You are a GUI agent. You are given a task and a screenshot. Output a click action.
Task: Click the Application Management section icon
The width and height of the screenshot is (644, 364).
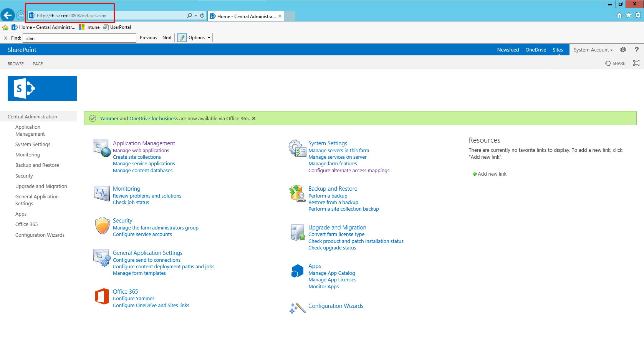pos(102,148)
